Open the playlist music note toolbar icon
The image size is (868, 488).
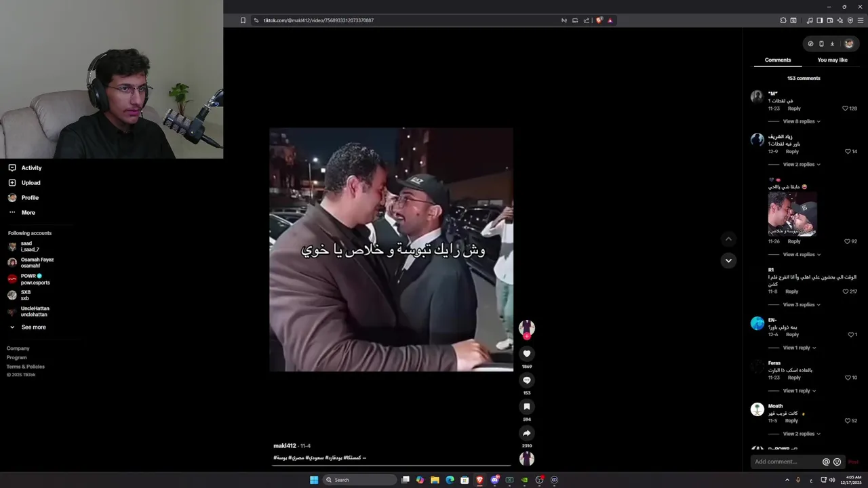coord(809,20)
